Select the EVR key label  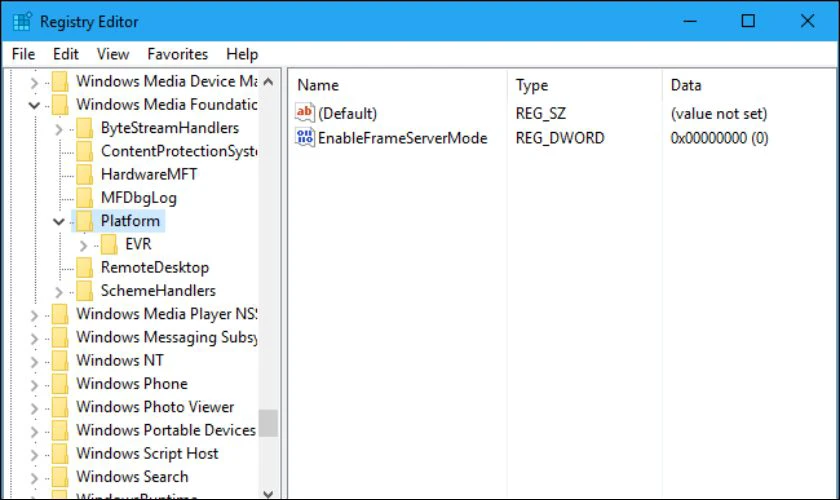(x=138, y=244)
